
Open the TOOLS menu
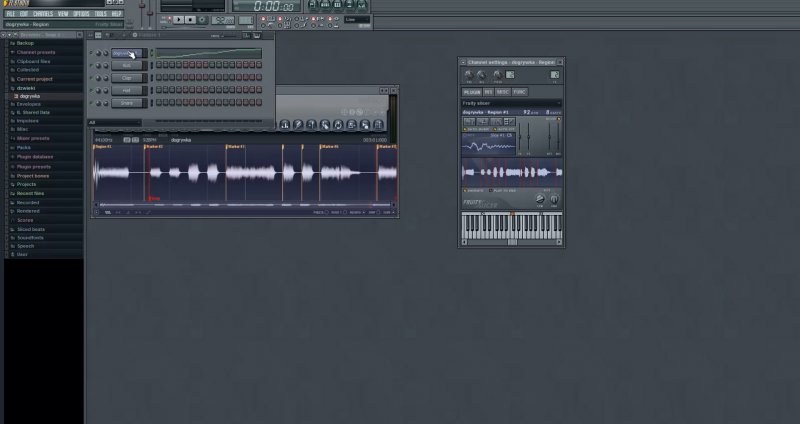(100, 14)
